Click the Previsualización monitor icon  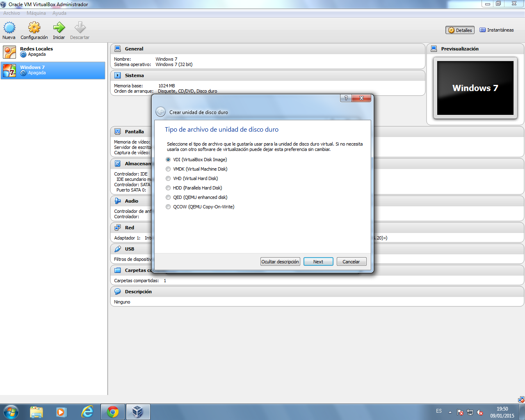click(434, 48)
